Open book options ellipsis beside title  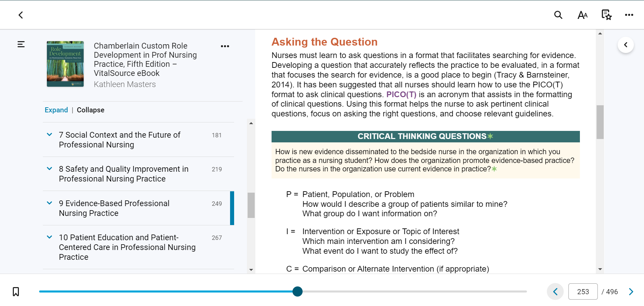click(x=225, y=46)
